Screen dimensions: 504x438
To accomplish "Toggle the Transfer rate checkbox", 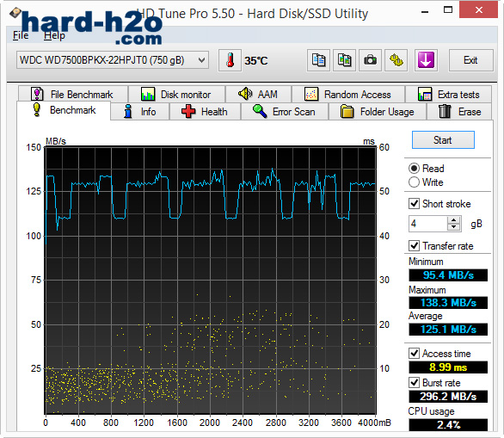I will click(414, 246).
